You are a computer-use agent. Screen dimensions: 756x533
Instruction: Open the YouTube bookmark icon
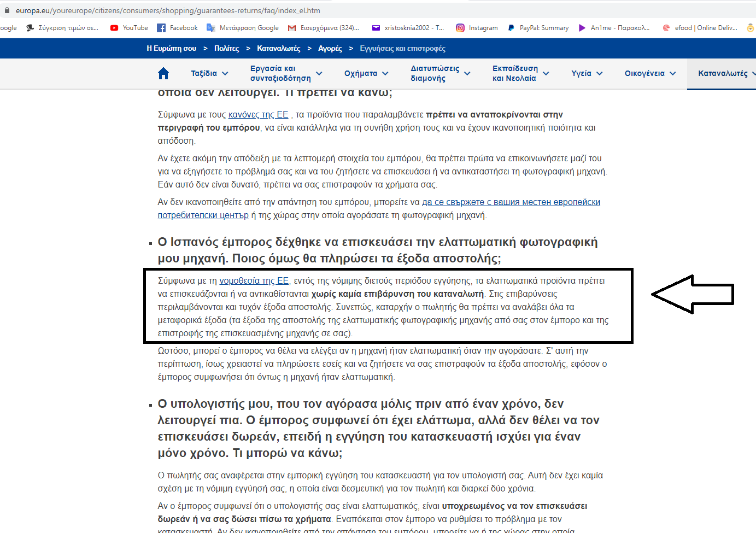pos(114,28)
